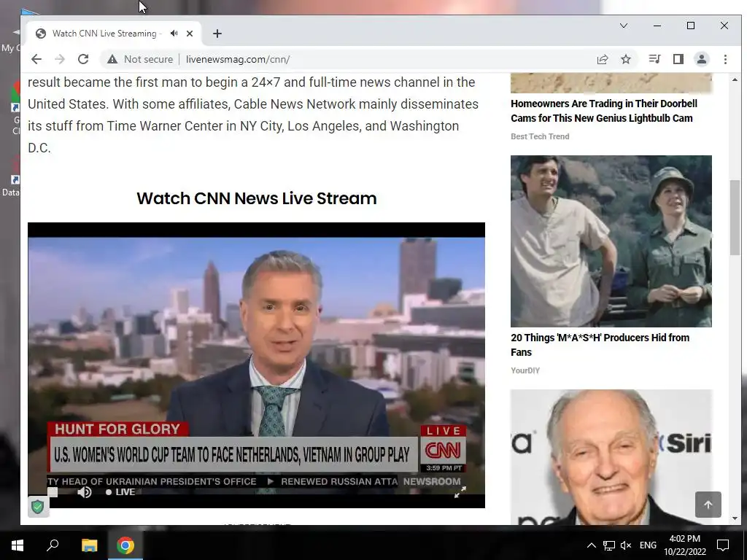
Task: Click the scrollbar up arrow
Action: 735,79
